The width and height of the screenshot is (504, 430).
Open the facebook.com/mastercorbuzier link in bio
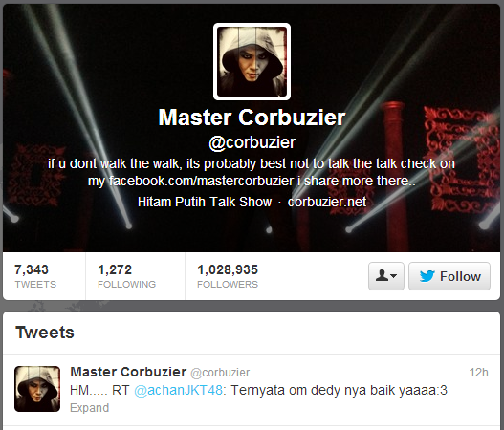[x=202, y=181]
